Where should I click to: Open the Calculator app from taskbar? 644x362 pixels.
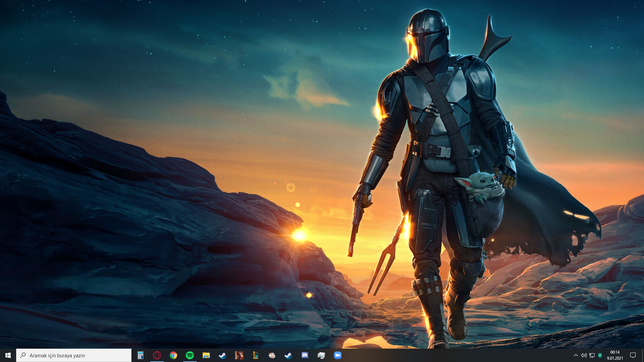click(x=140, y=355)
